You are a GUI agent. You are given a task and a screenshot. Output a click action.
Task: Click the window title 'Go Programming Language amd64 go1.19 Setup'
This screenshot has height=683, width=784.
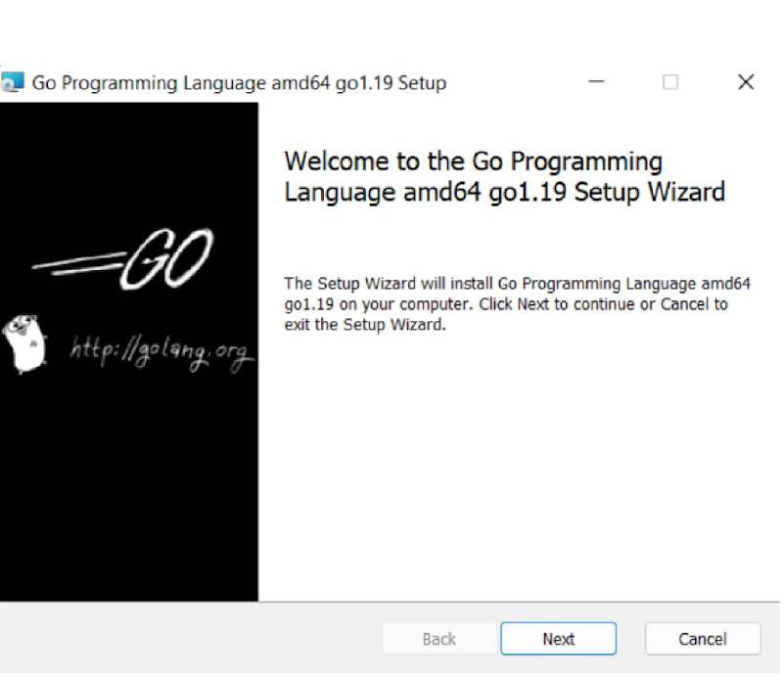[x=239, y=83]
